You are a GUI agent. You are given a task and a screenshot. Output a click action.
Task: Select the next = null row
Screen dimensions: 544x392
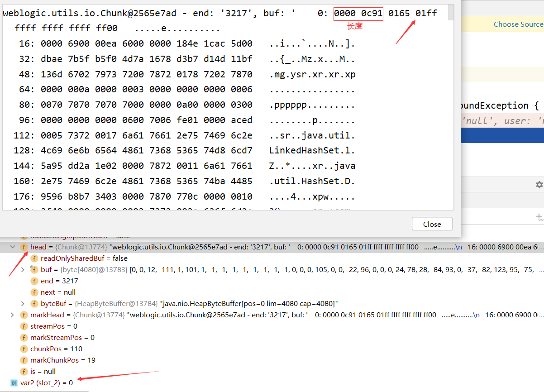point(272,292)
